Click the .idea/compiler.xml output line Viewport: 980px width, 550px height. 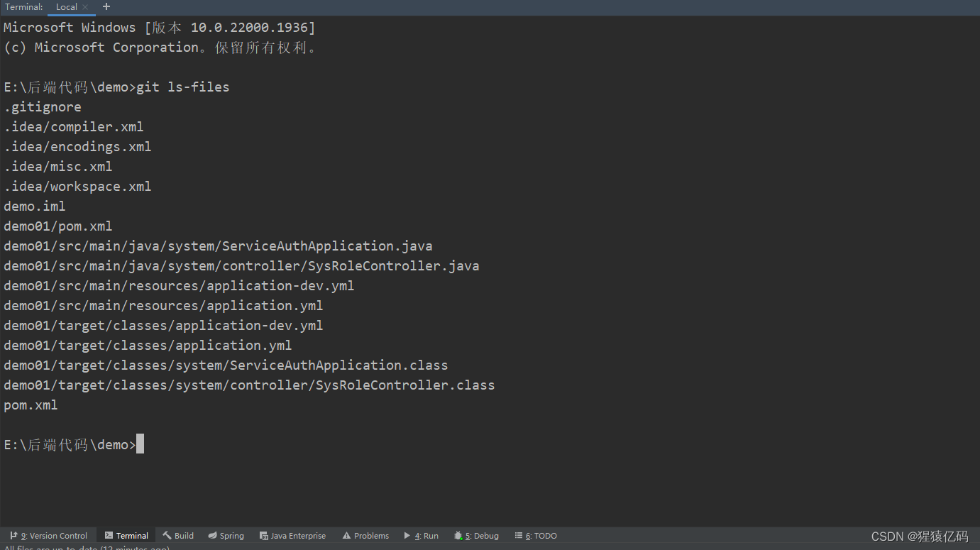pos(74,127)
